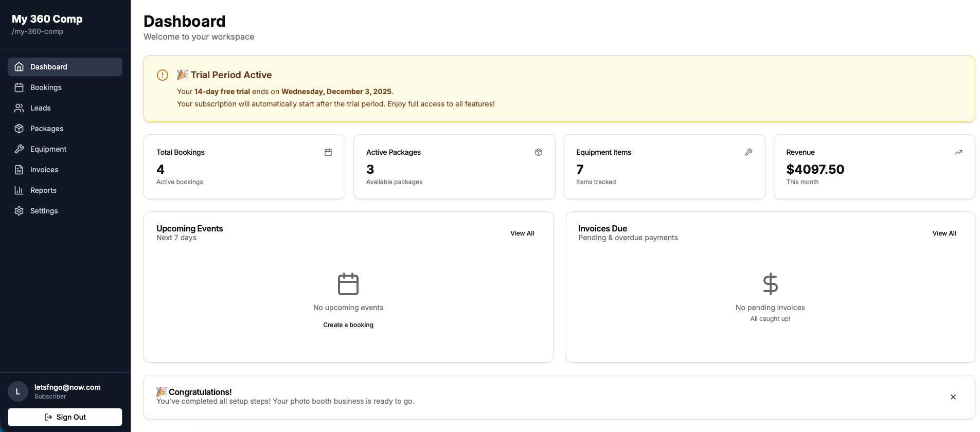Click the large dollar icon under Invoices Due
The width and height of the screenshot is (980, 432).
click(x=770, y=284)
